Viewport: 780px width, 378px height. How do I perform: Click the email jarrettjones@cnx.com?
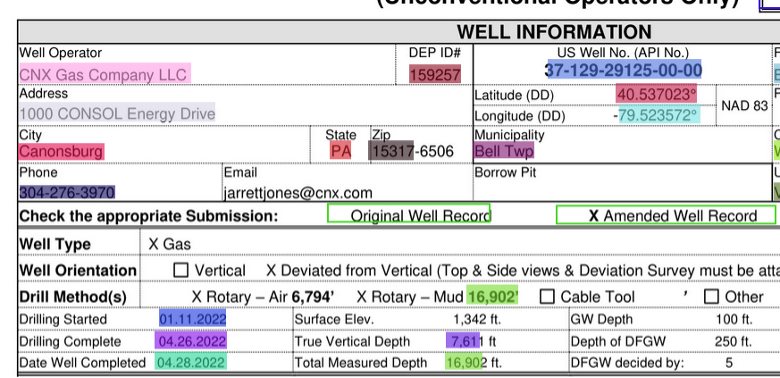pyautogui.click(x=298, y=193)
